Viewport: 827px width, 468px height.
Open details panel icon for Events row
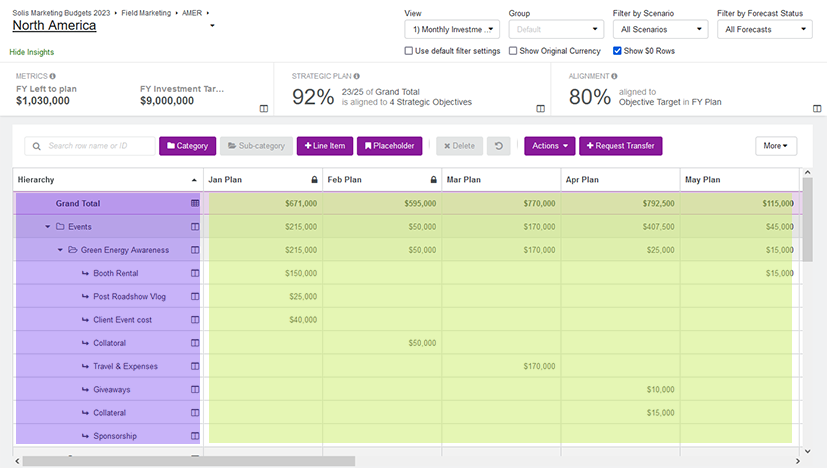coord(195,227)
